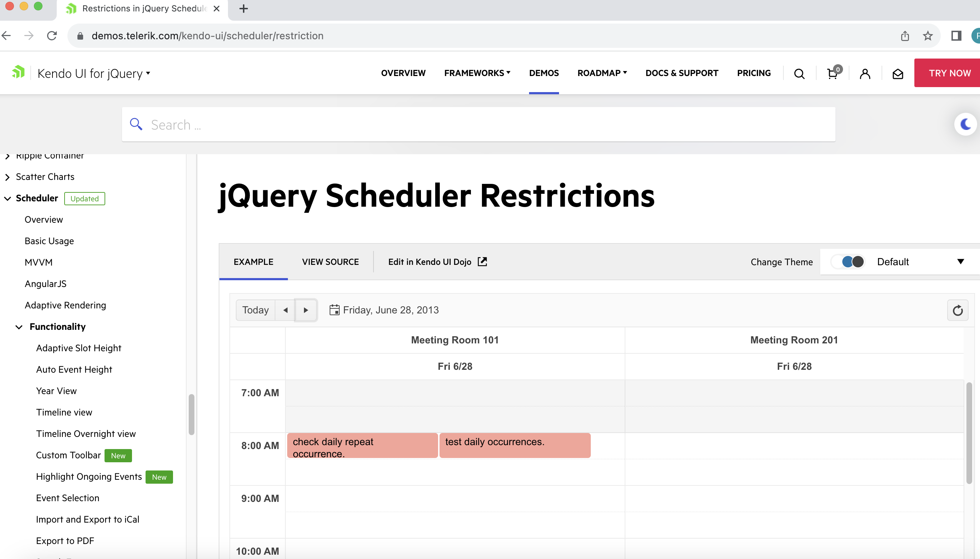Screen dimensions: 980x559
Task: Click the demo Search input field
Action: tap(478, 124)
